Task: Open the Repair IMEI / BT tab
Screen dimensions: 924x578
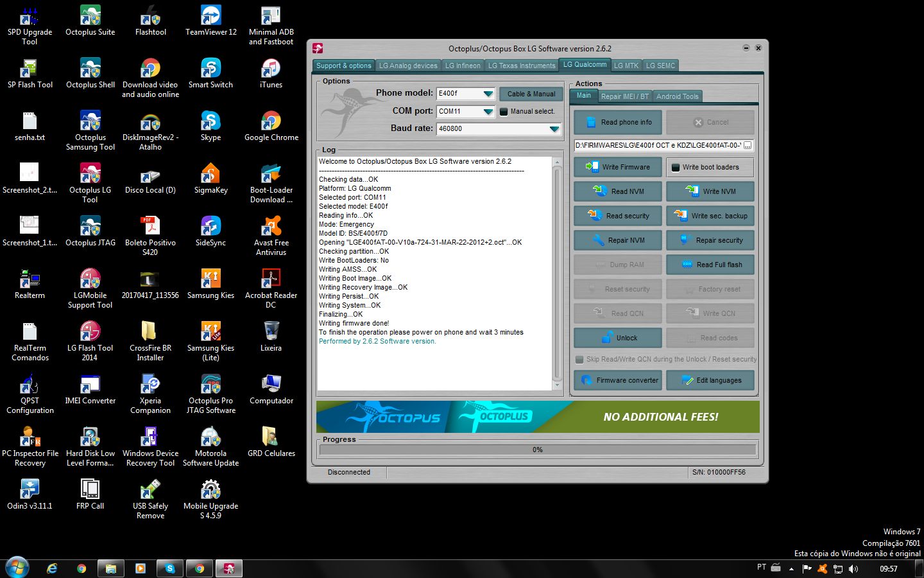Action: 625,96
